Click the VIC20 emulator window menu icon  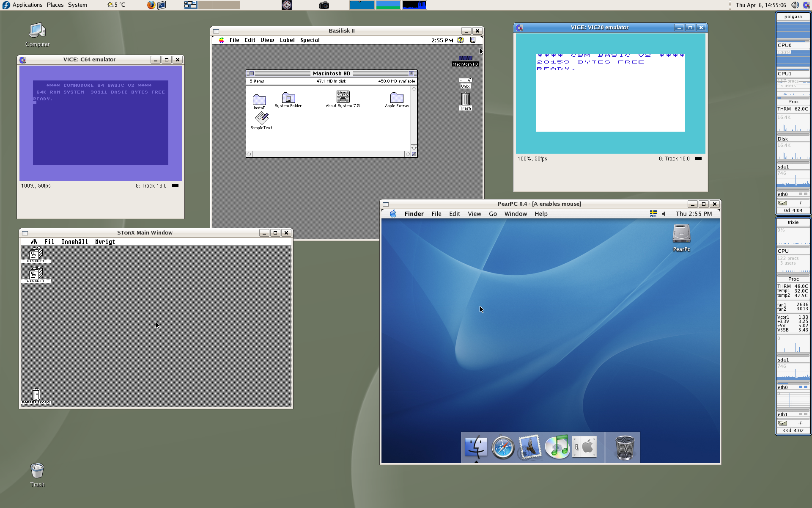[x=520, y=28]
